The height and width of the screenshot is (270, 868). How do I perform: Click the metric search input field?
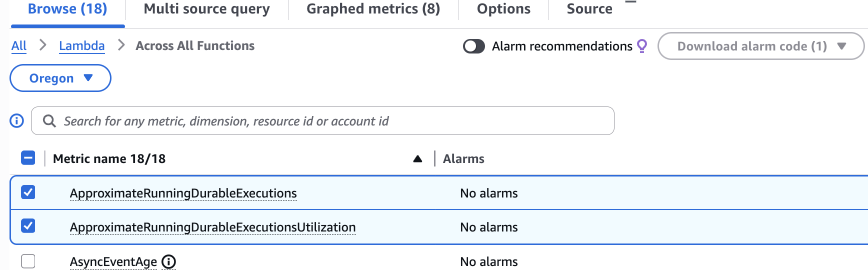click(330, 121)
